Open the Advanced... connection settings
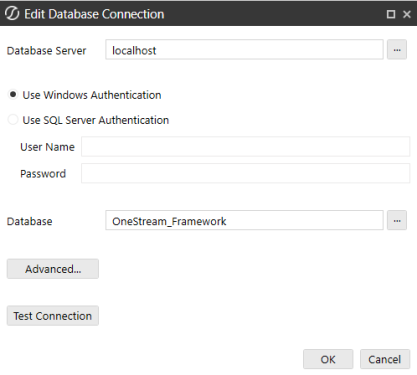This screenshot has height=375, width=417. (53, 269)
